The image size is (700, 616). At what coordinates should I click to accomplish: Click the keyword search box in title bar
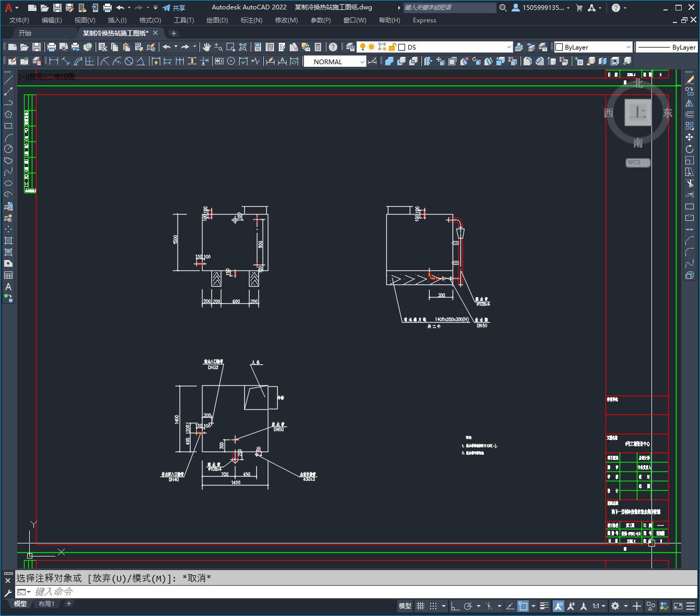(449, 8)
